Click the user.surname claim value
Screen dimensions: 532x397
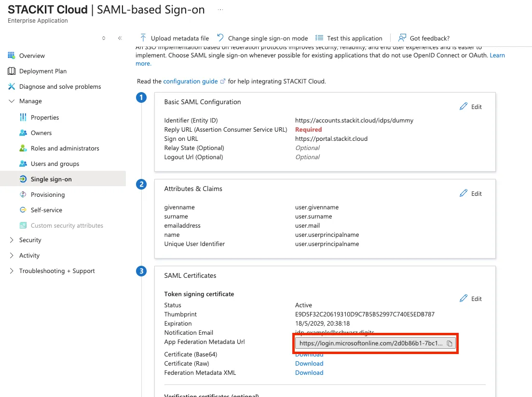pos(314,217)
